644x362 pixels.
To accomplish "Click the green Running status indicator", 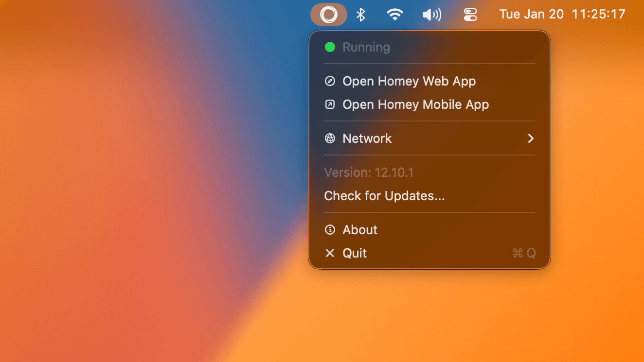I will coord(330,47).
